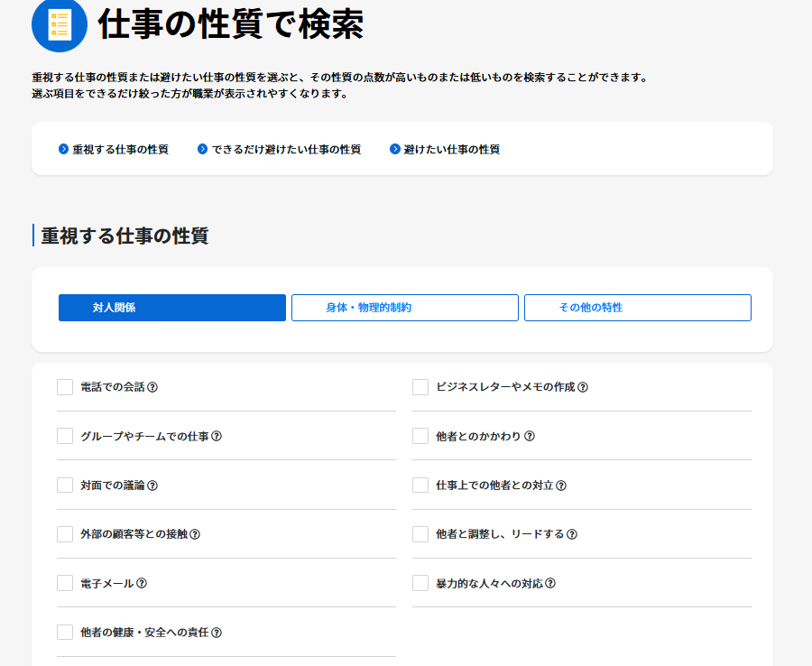Check the ビジネスレターやメモの作成 checkbox
812x666 pixels.
coord(420,387)
